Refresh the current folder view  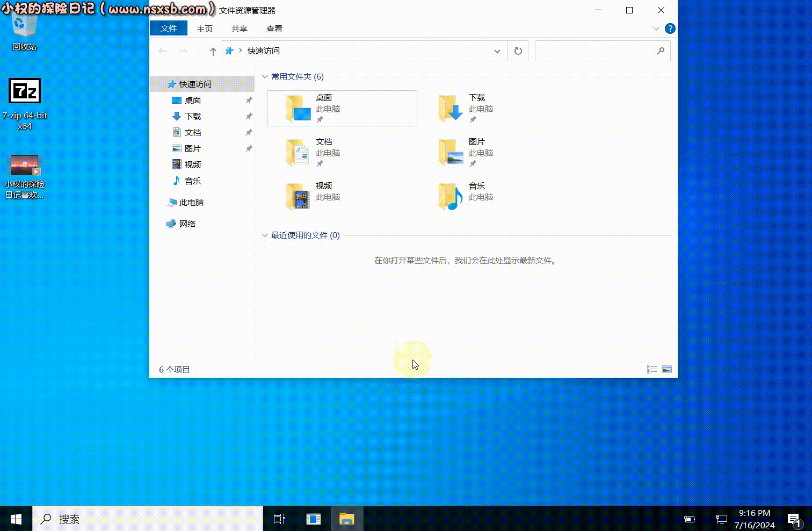(x=518, y=51)
